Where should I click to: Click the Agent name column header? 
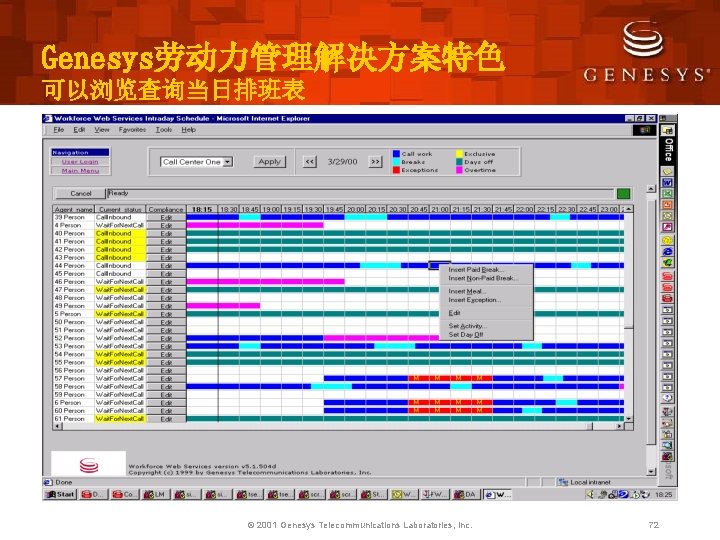[x=74, y=209]
